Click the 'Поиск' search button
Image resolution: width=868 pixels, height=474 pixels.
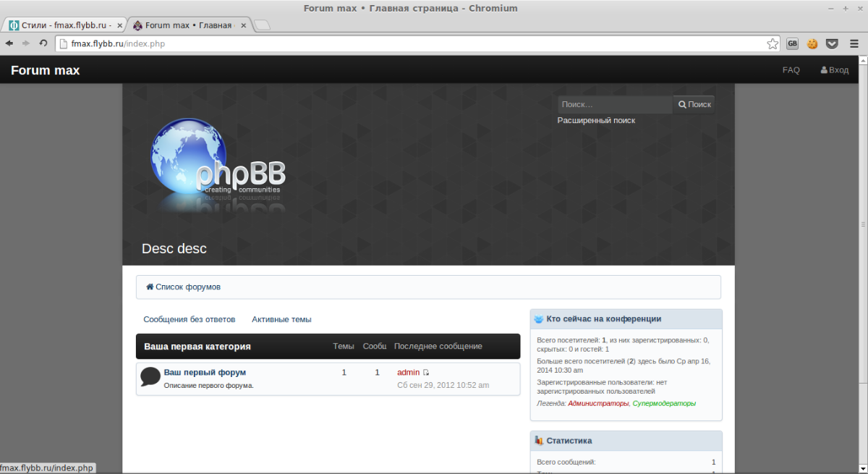pos(694,104)
